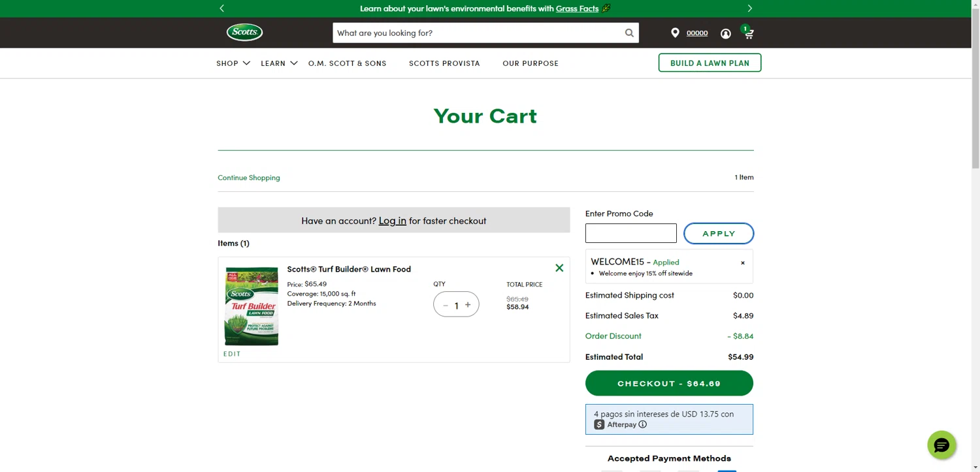The height and width of the screenshot is (472, 980).
Task: Click EDIT under product image
Action: 232,354
